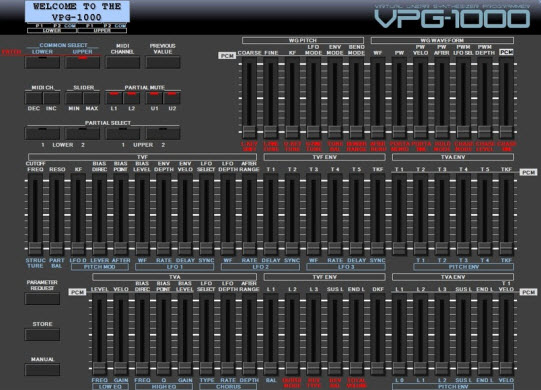541x390 pixels.
Task: Click the WELCOME TO THE VPG-1000 display
Action: pyautogui.click(x=77, y=12)
